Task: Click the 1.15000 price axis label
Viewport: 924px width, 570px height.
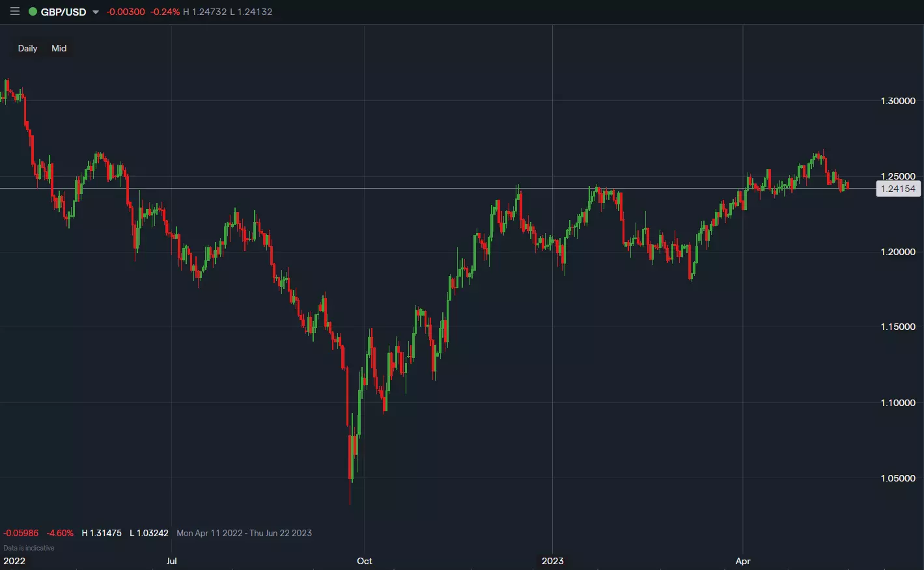Action: pos(898,327)
